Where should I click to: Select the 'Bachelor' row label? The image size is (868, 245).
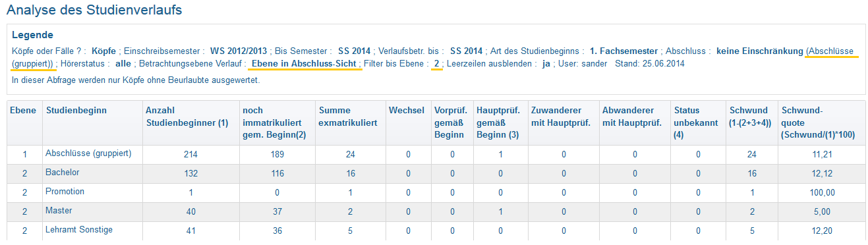tap(62, 173)
